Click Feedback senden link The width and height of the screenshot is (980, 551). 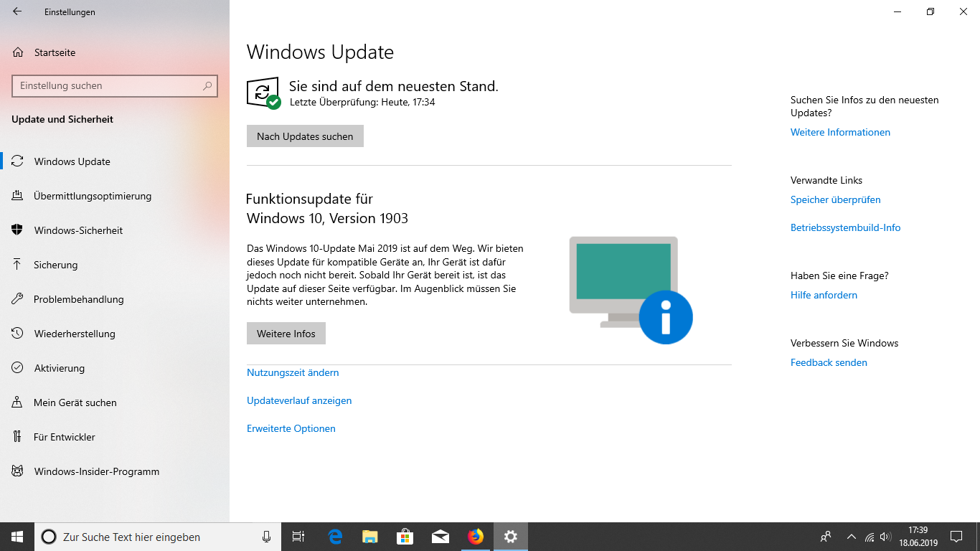point(829,362)
